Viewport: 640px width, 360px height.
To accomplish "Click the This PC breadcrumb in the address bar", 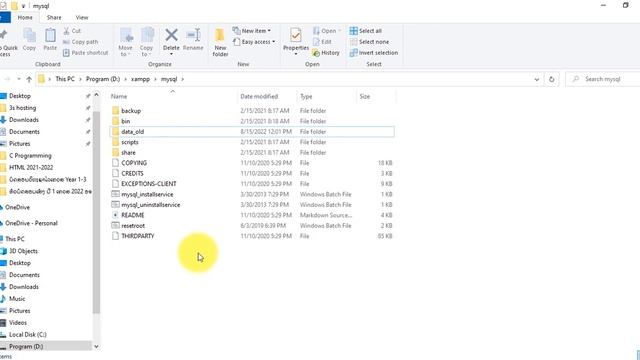I will 65,79.
